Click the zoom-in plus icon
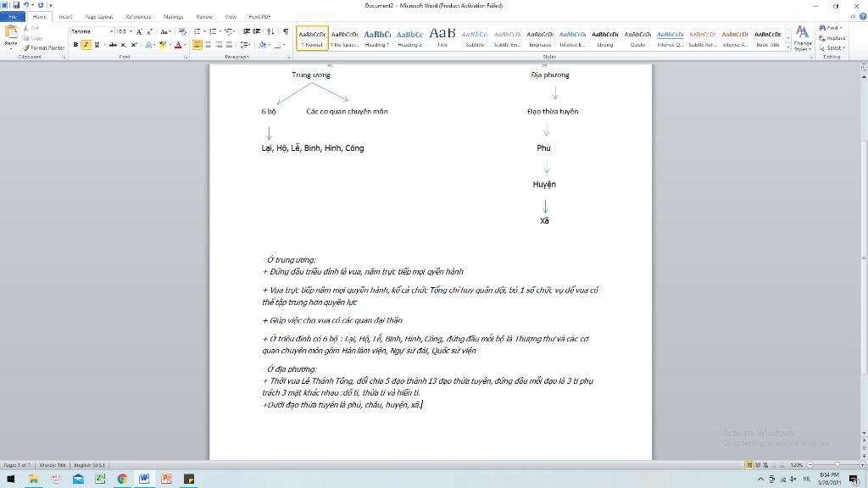The width and height of the screenshot is (868, 488). point(862,465)
